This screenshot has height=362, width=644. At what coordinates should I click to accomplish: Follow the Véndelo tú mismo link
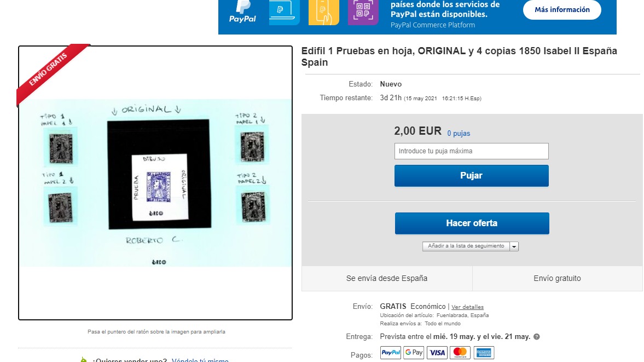coord(200,360)
